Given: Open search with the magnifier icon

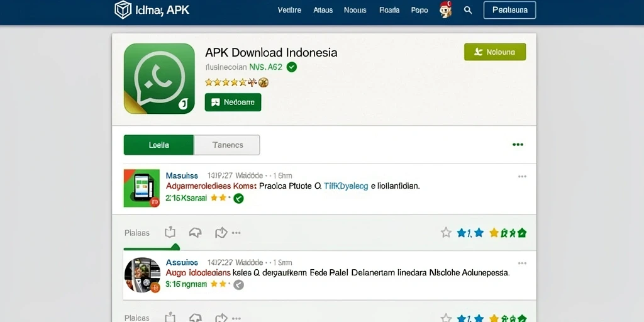Looking at the screenshot, I should point(468,10).
